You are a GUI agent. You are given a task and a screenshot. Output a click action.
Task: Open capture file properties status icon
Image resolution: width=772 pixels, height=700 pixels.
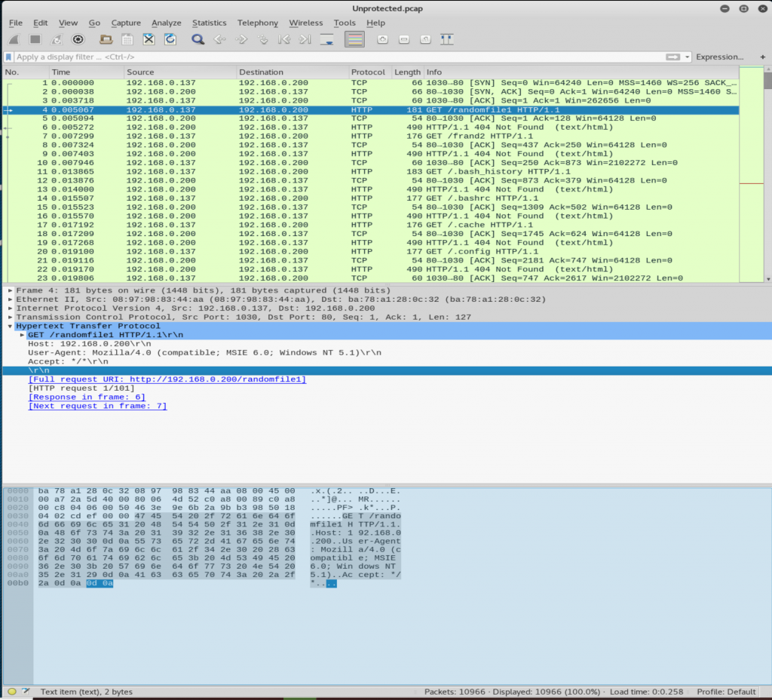coord(26,692)
